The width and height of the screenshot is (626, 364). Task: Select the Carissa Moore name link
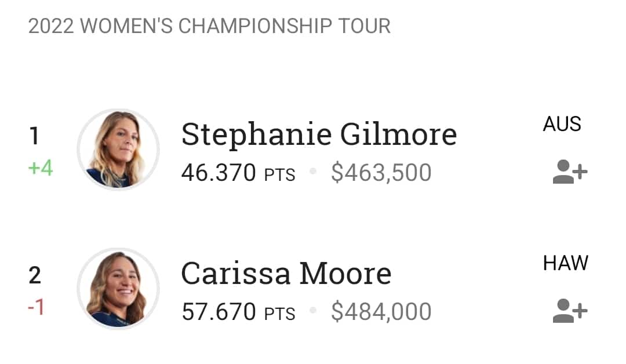(x=286, y=274)
